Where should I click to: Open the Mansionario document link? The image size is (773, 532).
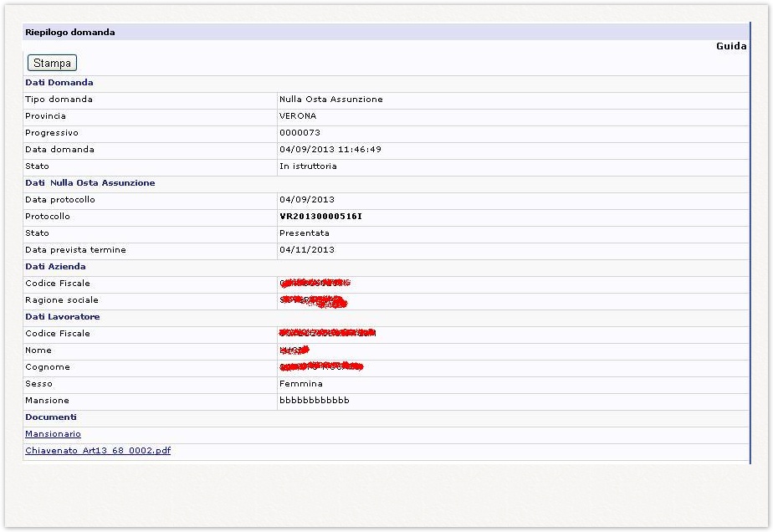pos(53,434)
